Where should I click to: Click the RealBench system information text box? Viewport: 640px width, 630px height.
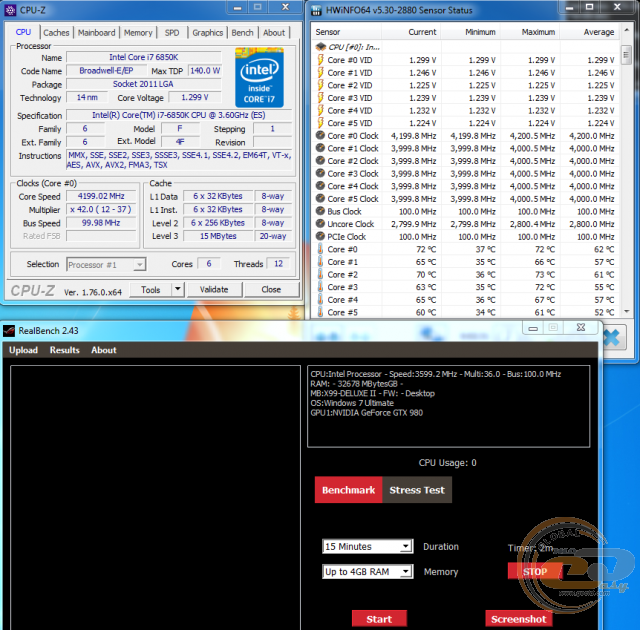449,406
